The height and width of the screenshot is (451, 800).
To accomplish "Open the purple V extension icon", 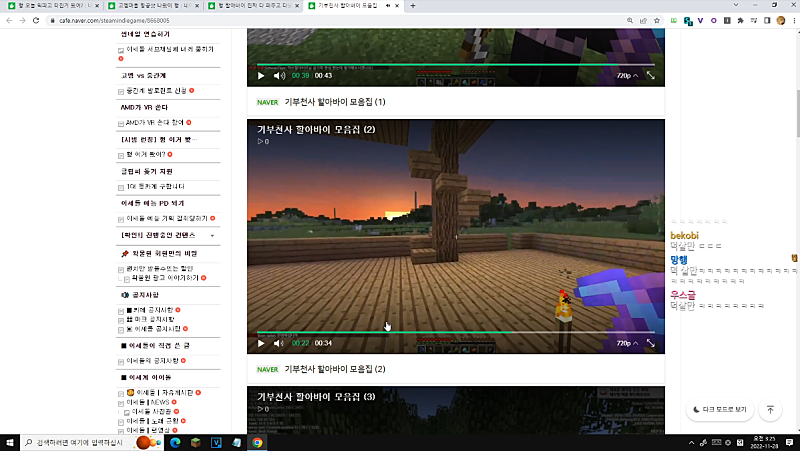I will (x=701, y=20).
